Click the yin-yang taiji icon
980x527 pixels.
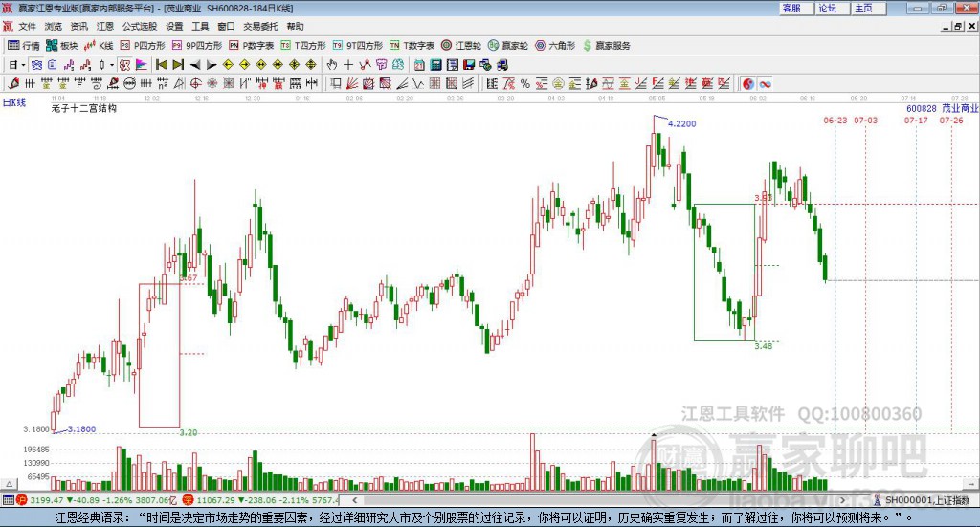coord(748,83)
